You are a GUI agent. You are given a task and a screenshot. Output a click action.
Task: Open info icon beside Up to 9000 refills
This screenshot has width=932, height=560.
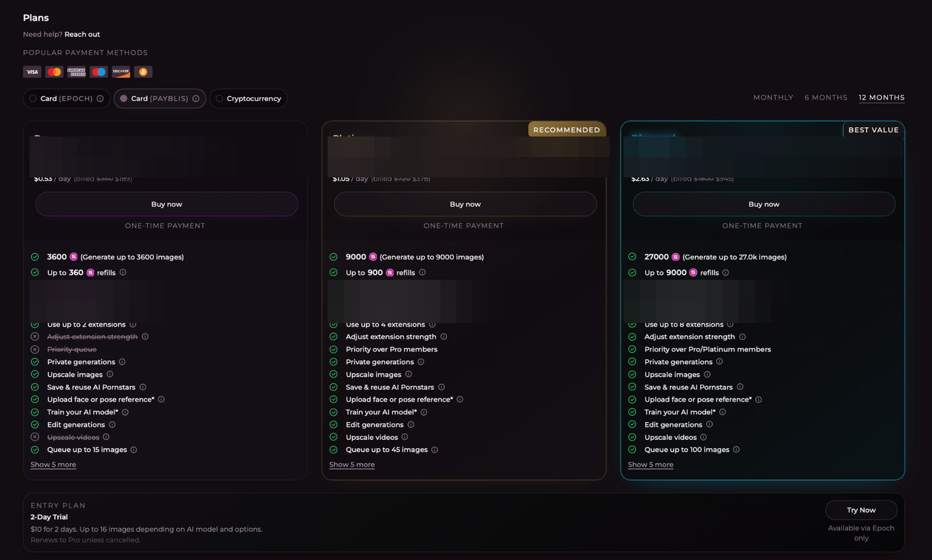[x=726, y=272]
